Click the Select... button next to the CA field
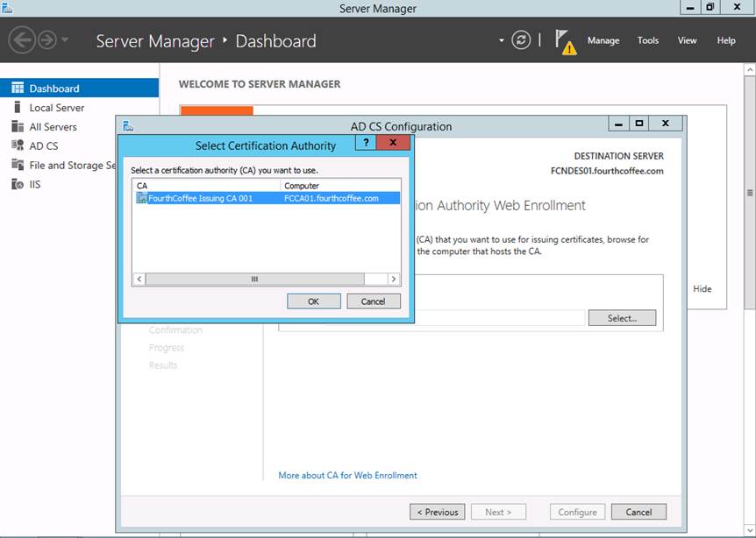 pyautogui.click(x=622, y=318)
